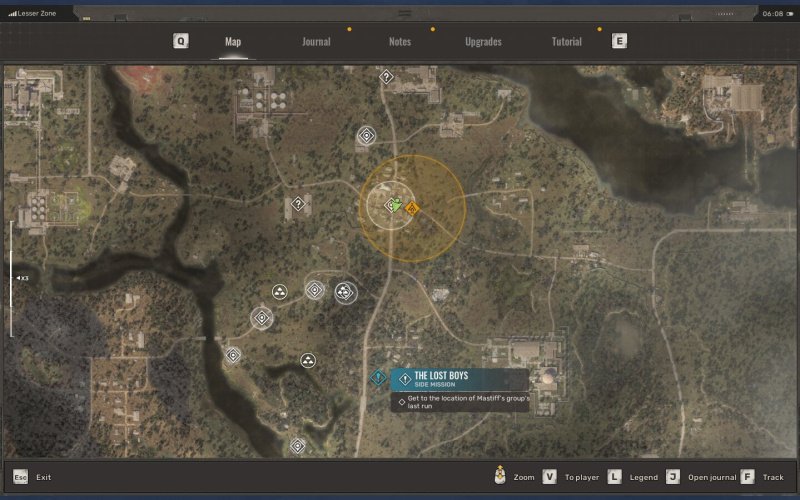Select the overlapping clustered markers icon
800x500 pixels.
pyautogui.click(x=345, y=292)
